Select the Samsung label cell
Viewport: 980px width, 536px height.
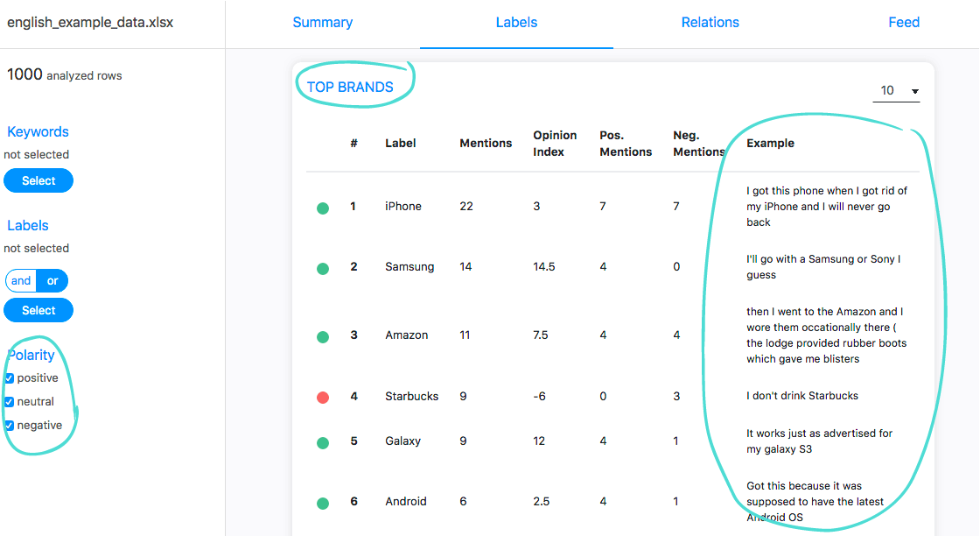click(409, 266)
